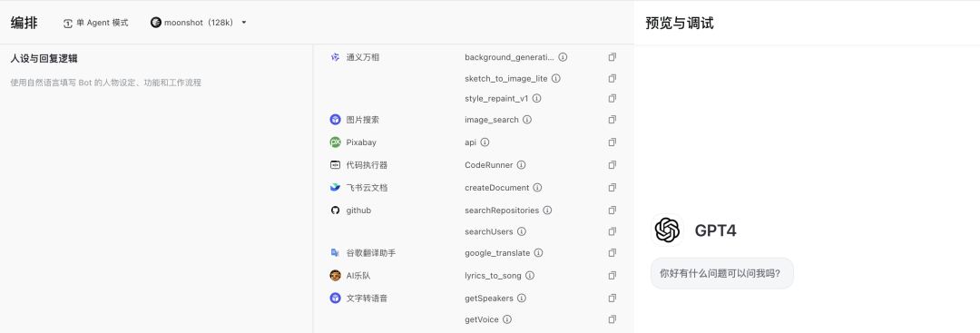
Task: Show info for searchRepositories tool
Action: [547, 210]
